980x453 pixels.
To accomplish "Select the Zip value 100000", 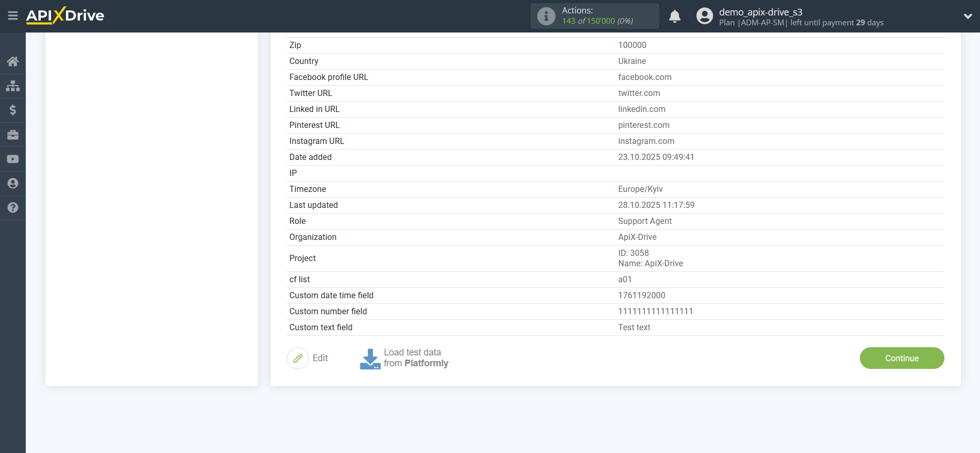I will pyautogui.click(x=632, y=45).
